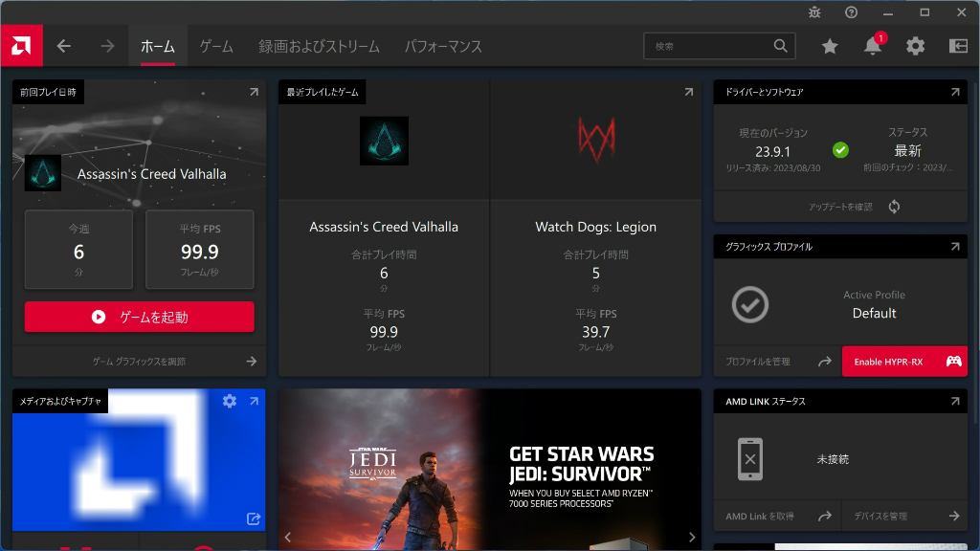Expand the 前回プレイ日時 card arrow

coord(254,92)
